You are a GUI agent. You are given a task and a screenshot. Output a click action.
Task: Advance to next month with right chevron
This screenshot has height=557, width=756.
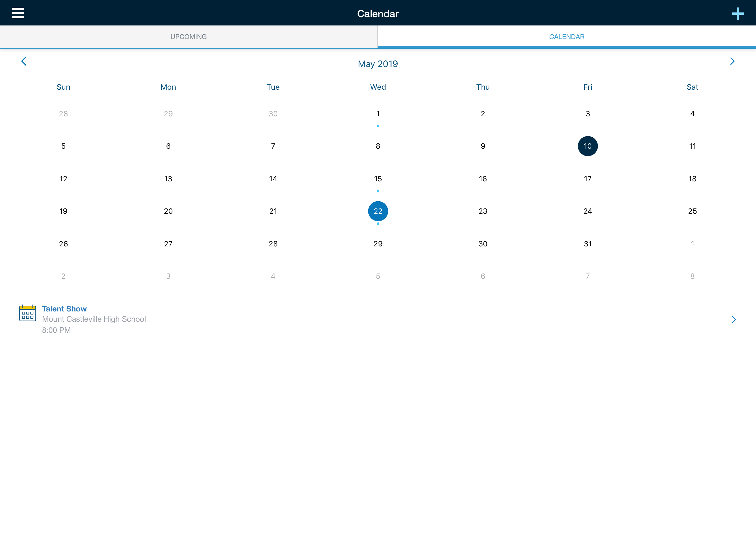(x=732, y=61)
